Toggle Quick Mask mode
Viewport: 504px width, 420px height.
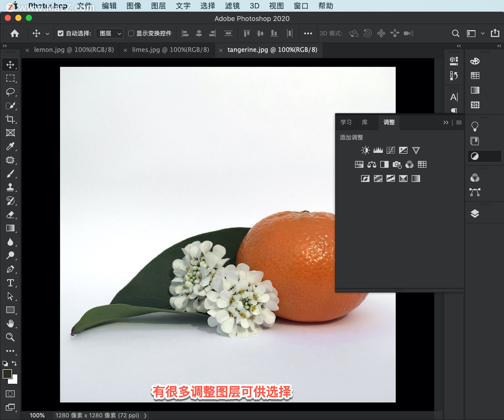10,393
